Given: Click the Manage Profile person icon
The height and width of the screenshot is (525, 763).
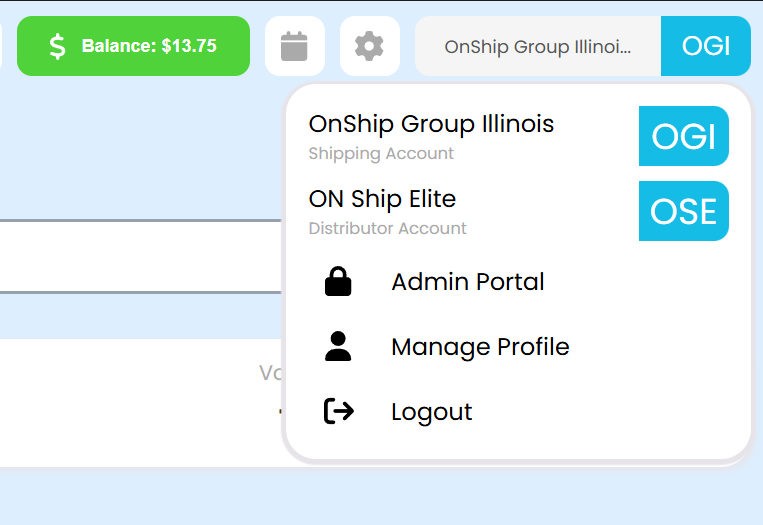Looking at the screenshot, I should coord(338,347).
